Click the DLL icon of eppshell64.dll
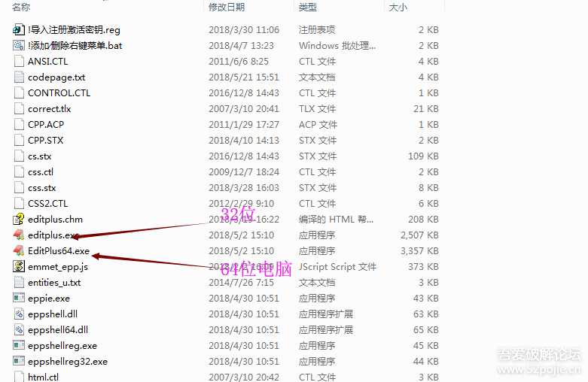Image resolution: width=588 pixels, height=382 pixels. click(x=19, y=329)
